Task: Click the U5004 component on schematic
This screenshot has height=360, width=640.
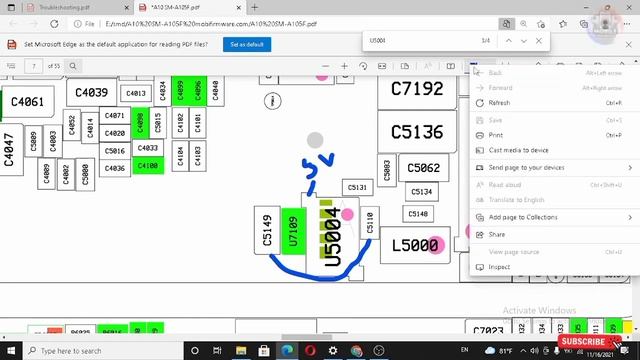Action: click(332, 237)
